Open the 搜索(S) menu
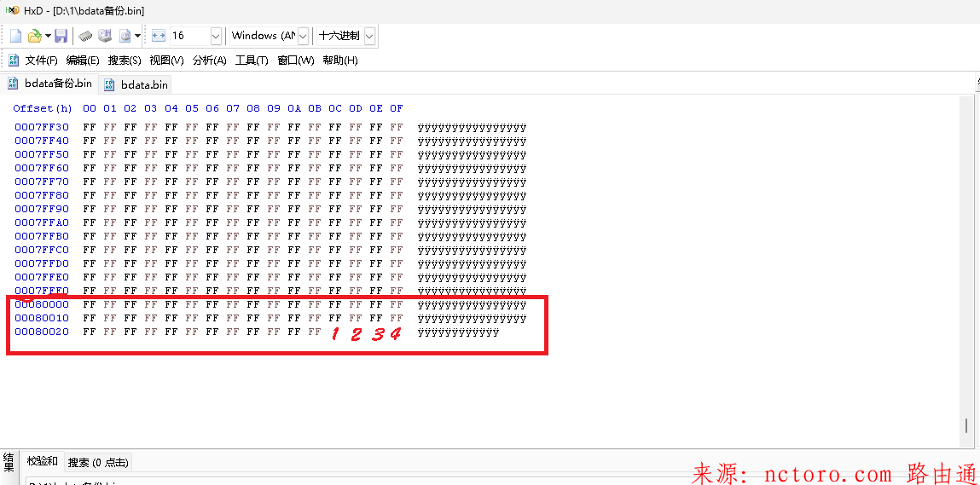980x485 pixels. pyautogui.click(x=125, y=61)
